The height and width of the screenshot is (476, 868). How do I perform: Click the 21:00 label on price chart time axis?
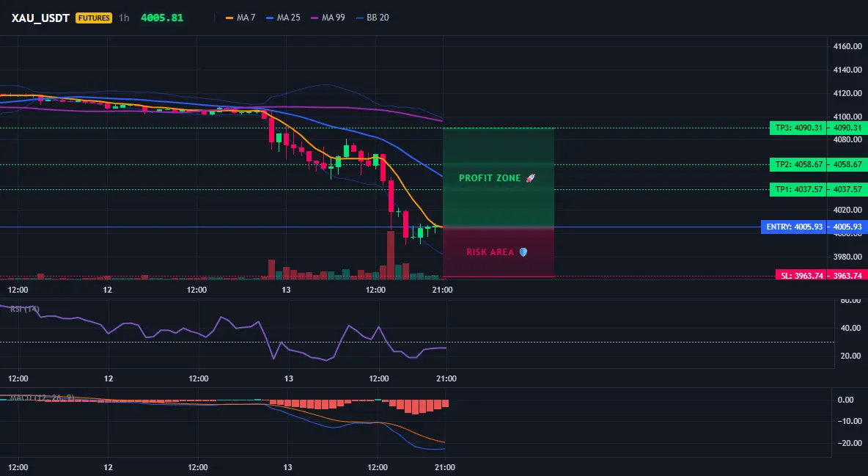(x=442, y=290)
